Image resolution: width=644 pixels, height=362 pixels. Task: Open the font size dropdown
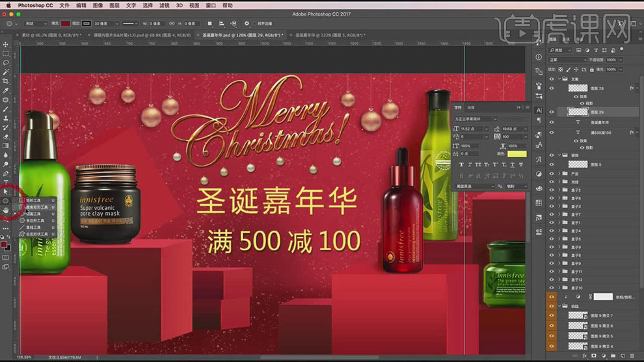coord(487,129)
